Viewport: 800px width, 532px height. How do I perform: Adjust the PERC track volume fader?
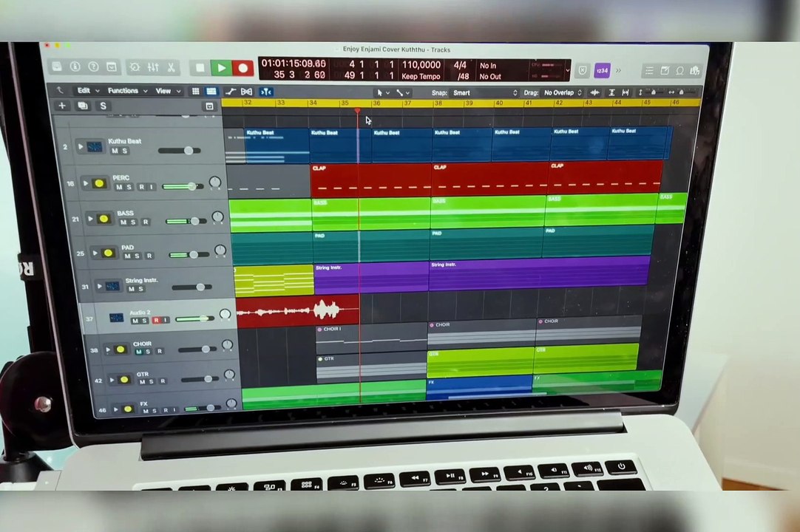pos(191,186)
